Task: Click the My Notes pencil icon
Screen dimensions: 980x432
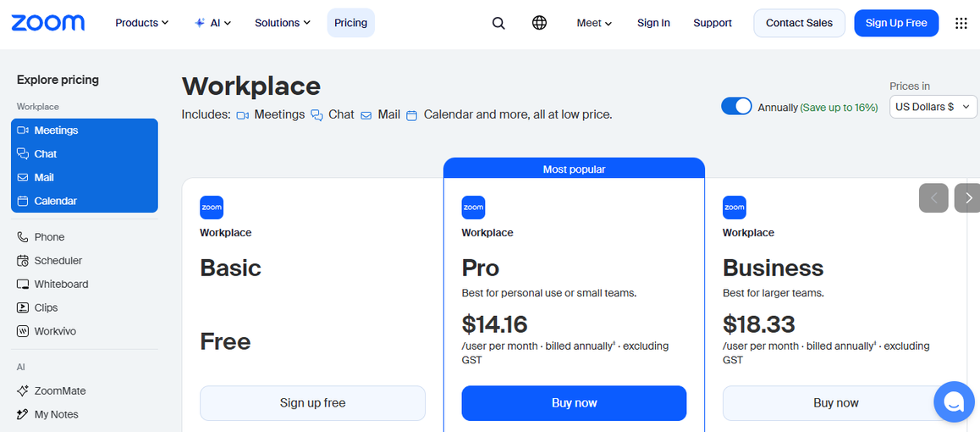Action: [x=23, y=414]
